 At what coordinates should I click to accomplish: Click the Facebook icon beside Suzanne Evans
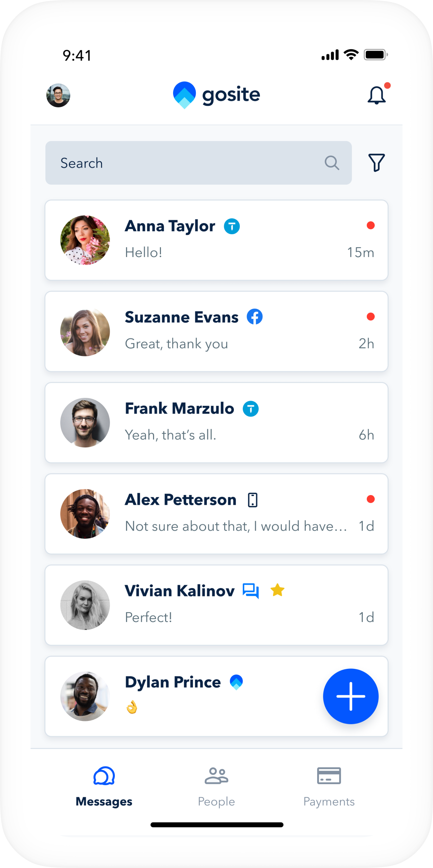[255, 317]
